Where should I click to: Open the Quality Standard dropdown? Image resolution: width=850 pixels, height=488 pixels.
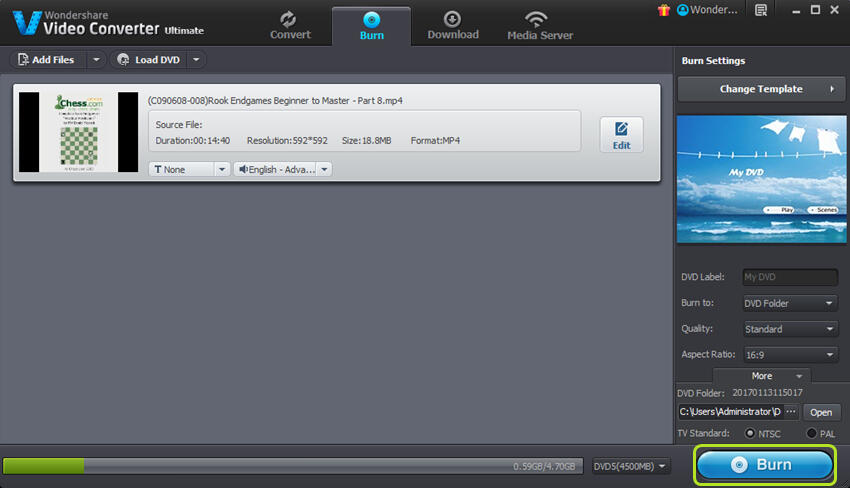pos(790,329)
